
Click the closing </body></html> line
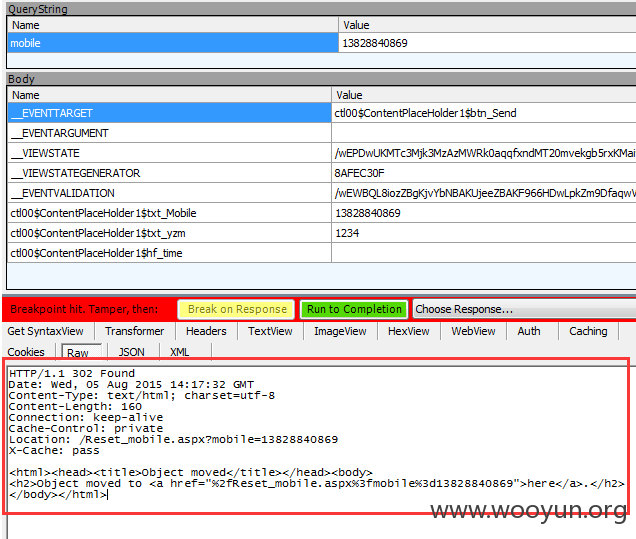(x=58, y=494)
